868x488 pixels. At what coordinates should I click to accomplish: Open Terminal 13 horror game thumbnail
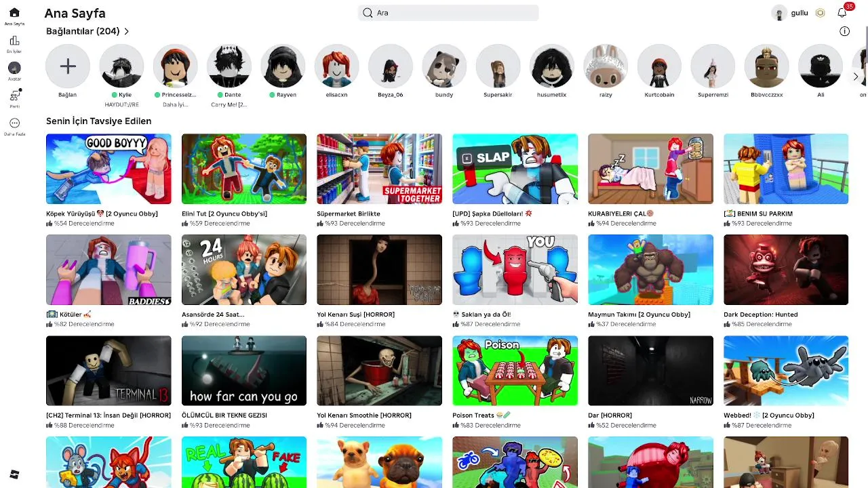coord(108,371)
